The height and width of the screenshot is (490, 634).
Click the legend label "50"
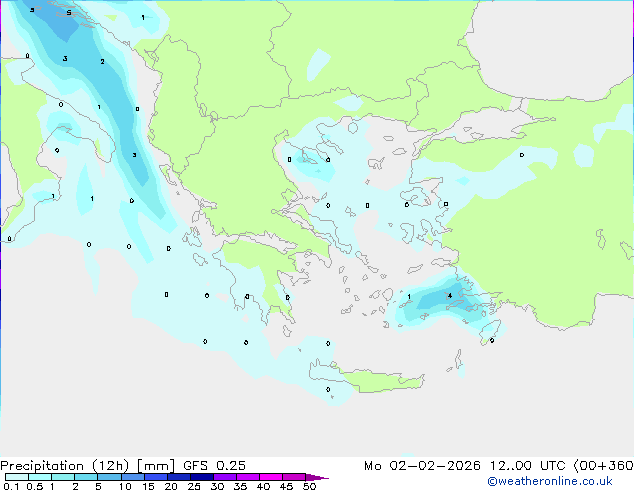[309, 486]
